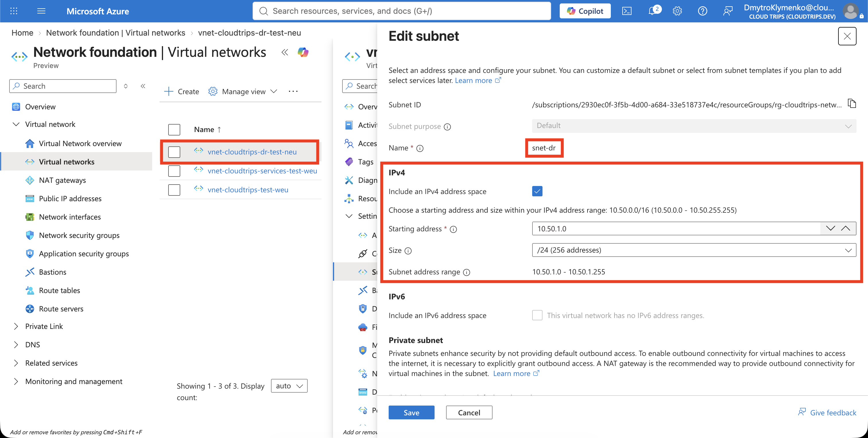Click Give feedback link
The height and width of the screenshot is (438, 868).
tap(827, 413)
